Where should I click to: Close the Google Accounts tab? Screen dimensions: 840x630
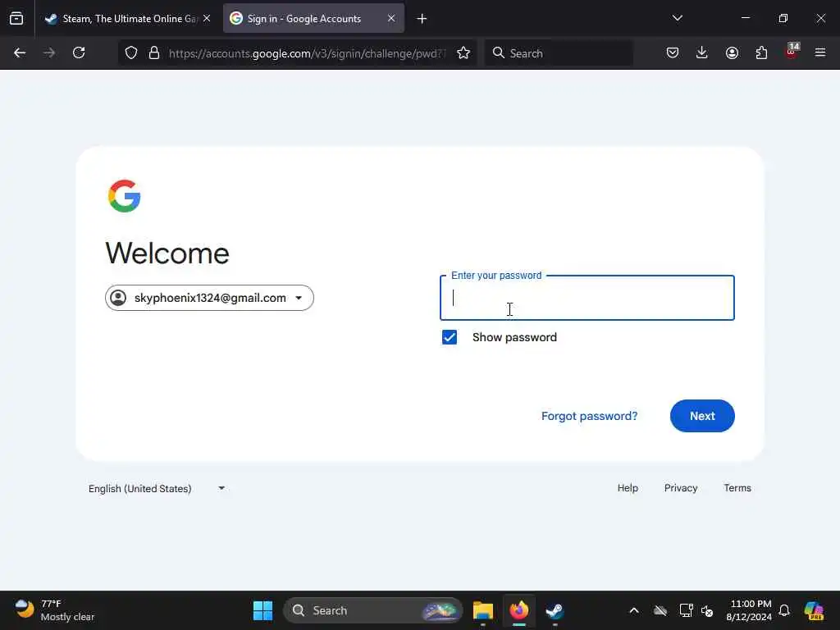coord(391,18)
